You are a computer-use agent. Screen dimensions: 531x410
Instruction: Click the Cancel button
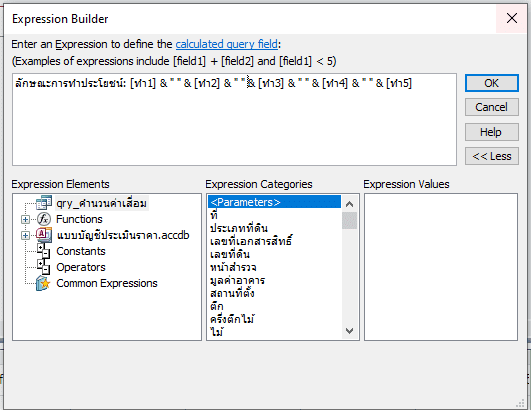click(491, 107)
